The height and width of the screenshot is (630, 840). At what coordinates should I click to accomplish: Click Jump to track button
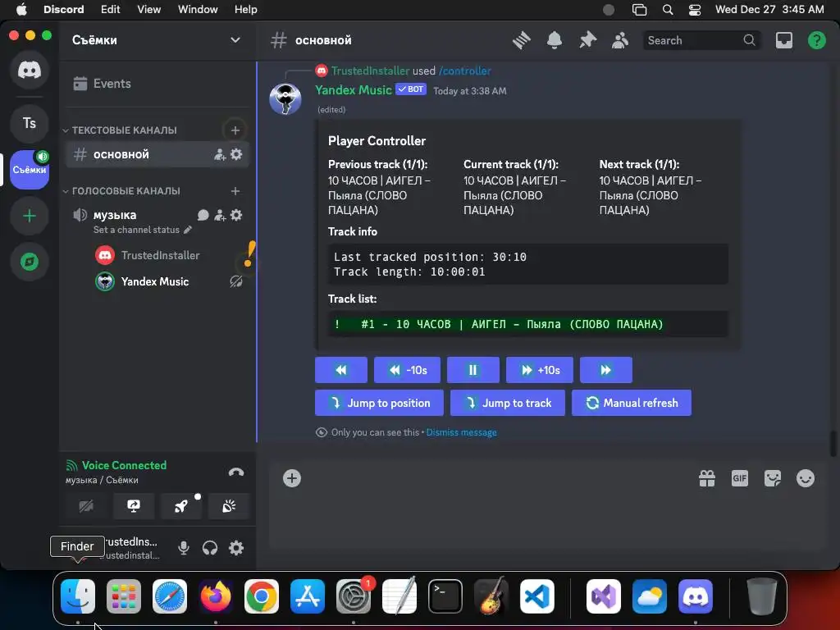pyautogui.click(x=508, y=403)
